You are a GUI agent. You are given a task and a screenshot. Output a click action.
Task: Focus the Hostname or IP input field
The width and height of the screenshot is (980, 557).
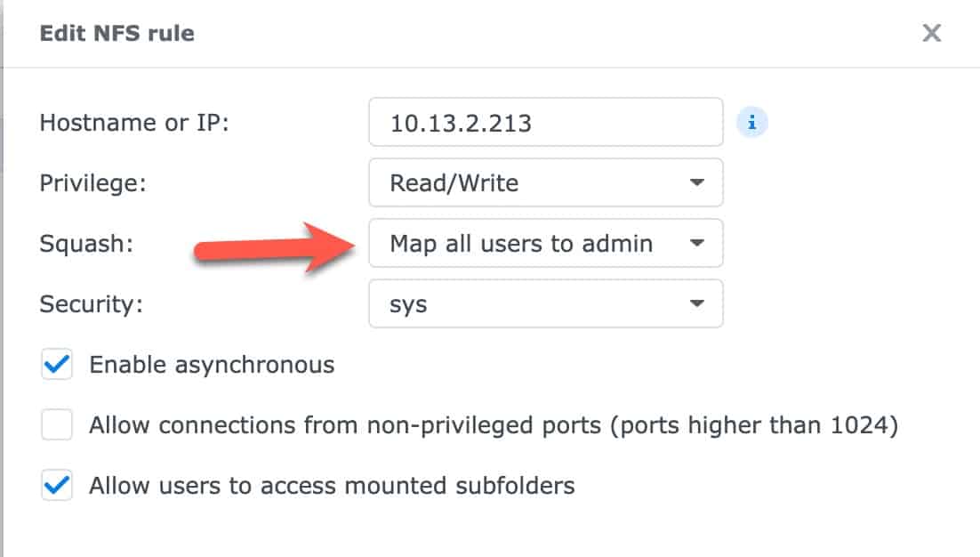coord(546,122)
